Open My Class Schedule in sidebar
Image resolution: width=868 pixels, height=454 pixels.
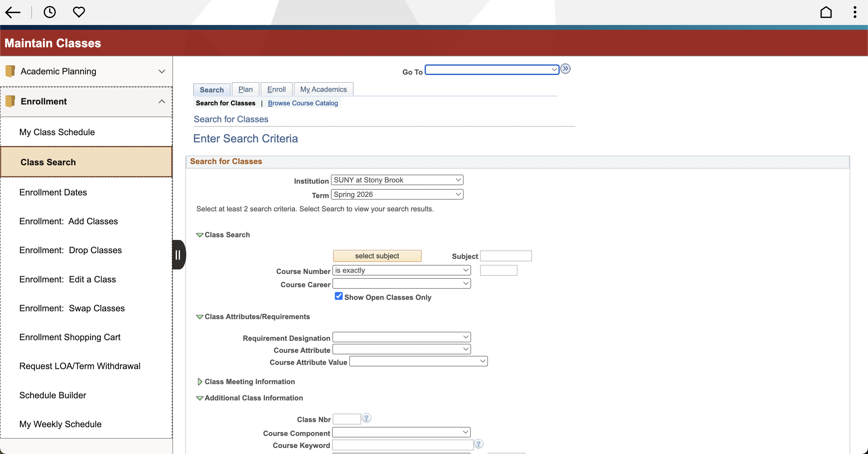(x=86, y=132)
